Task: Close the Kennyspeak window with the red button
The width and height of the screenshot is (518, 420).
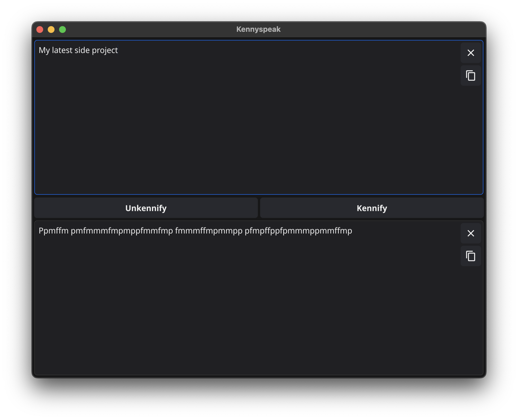Action: click(x=40, y=30)
